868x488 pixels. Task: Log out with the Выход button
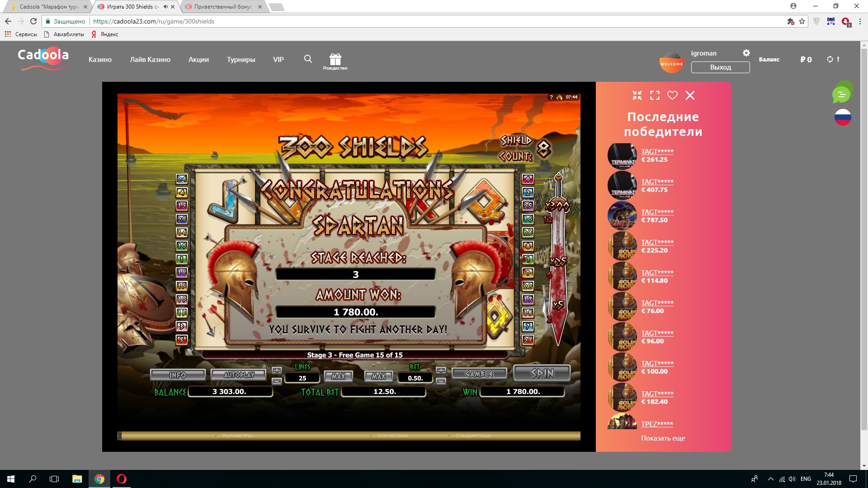720,67
